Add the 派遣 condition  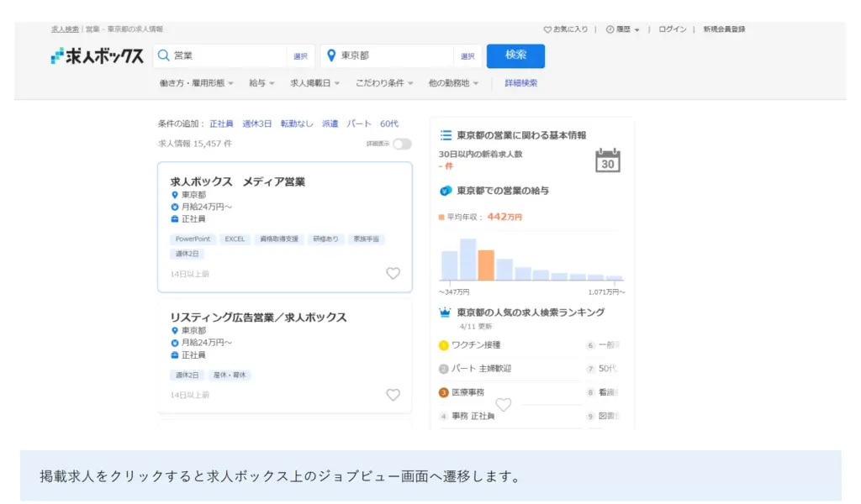point(330,124)
